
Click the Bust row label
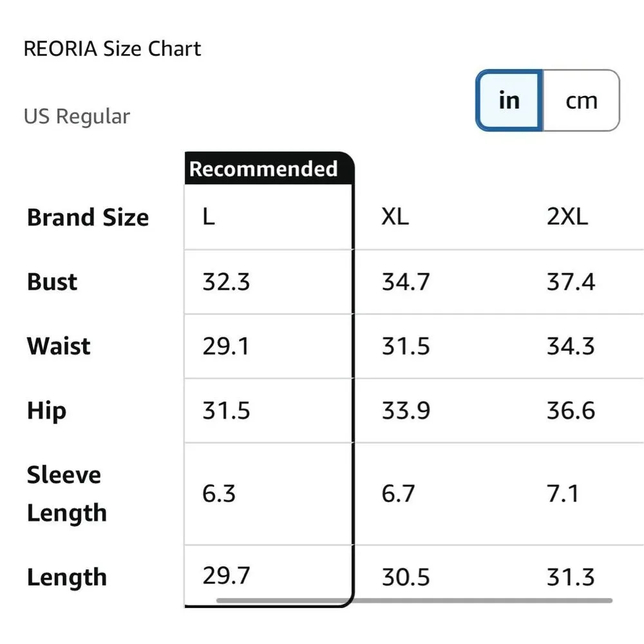coord(52,282)
